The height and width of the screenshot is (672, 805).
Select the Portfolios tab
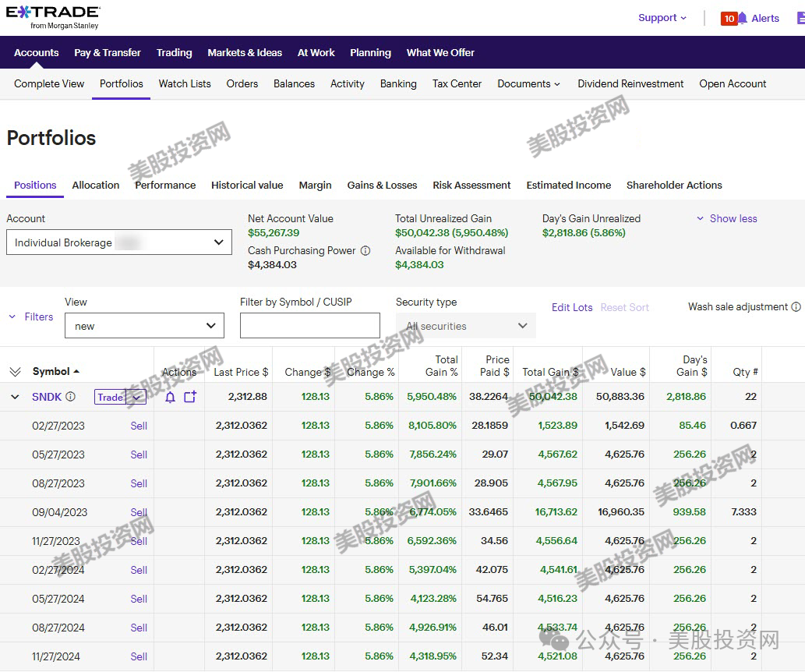(121, 83)
